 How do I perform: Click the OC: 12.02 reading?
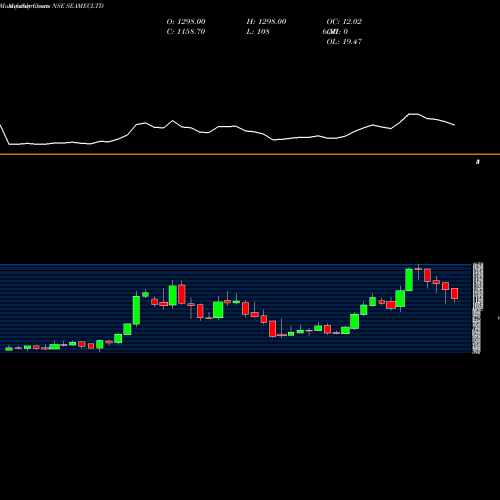click(x=344, y=21)
